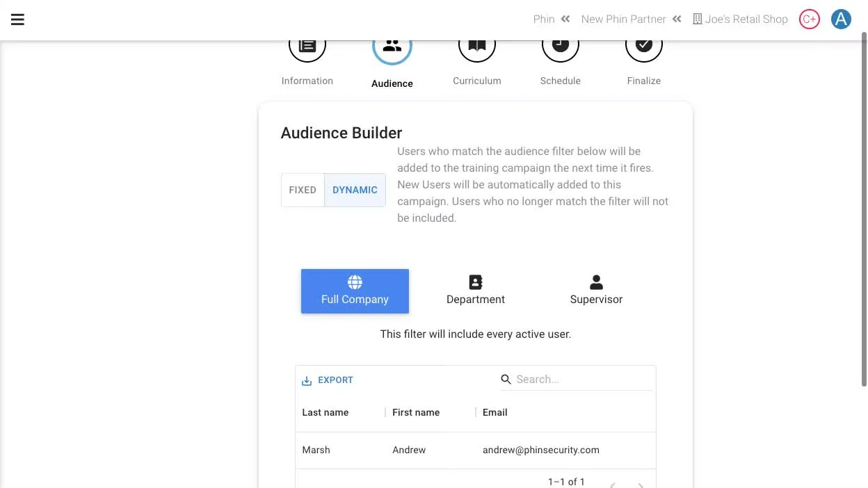868x488 pixels.
Task: Go to the Information step label
Action: 307,81
